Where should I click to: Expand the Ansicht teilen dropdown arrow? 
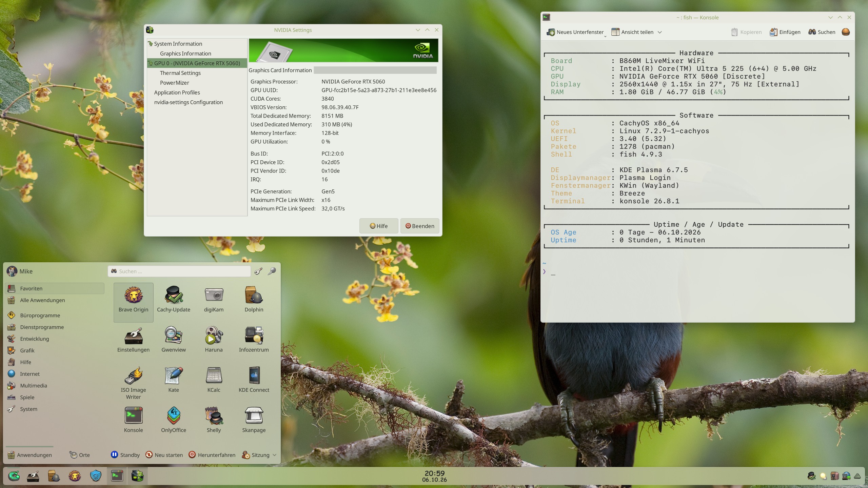659,32
